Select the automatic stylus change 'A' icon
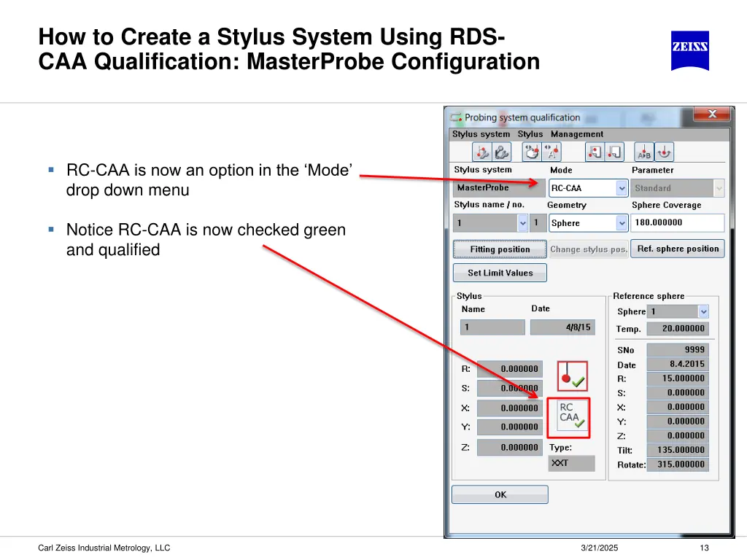This screenshot has height=560, width=747. pyautogui.click(x=552, y=152)
